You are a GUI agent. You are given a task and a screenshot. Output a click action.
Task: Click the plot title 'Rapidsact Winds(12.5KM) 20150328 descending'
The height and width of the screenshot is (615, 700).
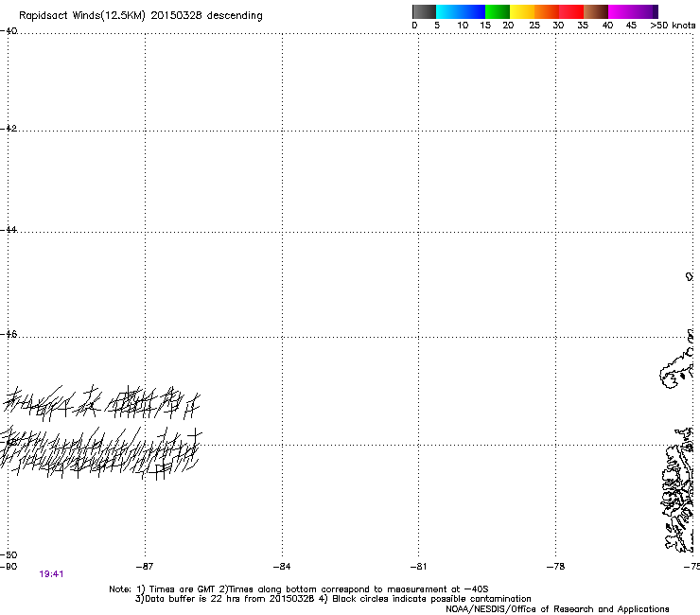[x=141, y=16]
